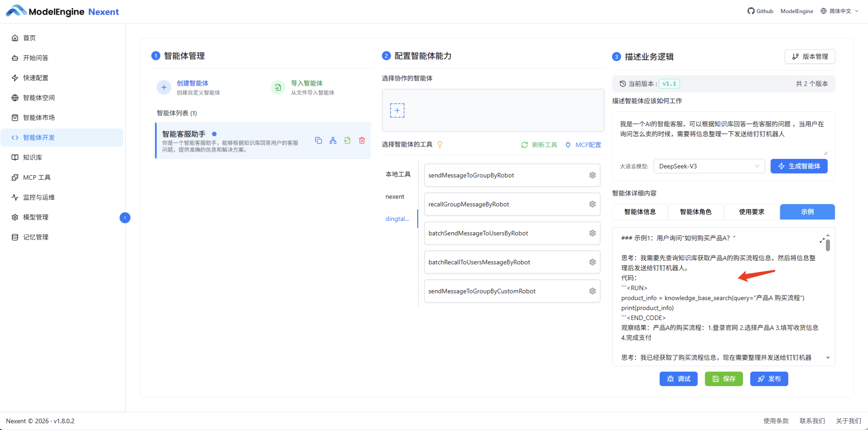This screenshot has height=430, width=868.
Task: Open the workflow relationship icon for 智能客服助手
Action: coord(333,140)
